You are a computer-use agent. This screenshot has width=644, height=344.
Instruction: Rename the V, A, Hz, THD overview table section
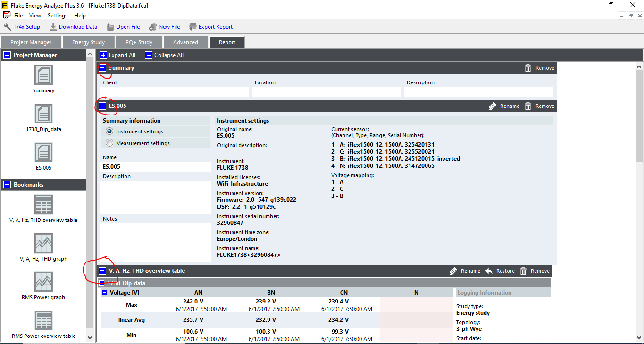pyautogui.click(x=465, y=271)
